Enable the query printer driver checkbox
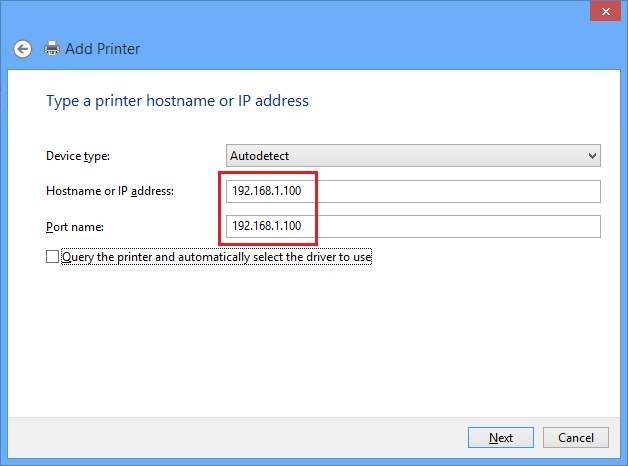The image size is (628, 466). (x=52, y=257)
